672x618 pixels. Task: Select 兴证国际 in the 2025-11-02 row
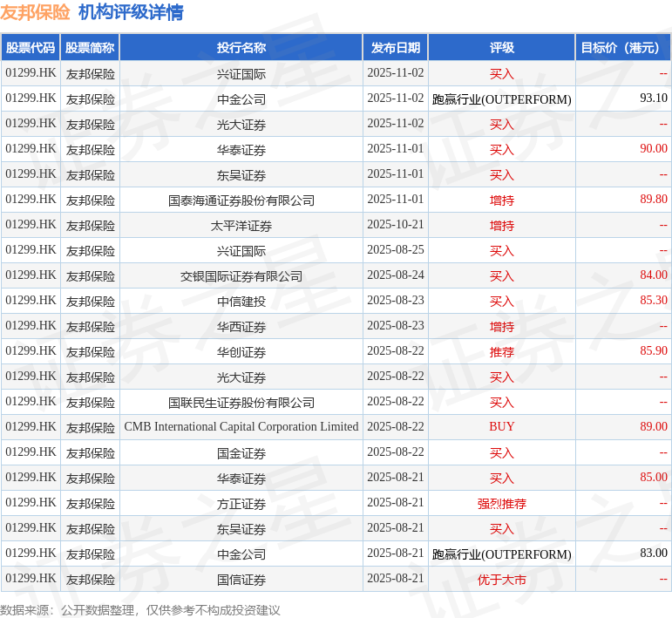[x=241, y=74]
